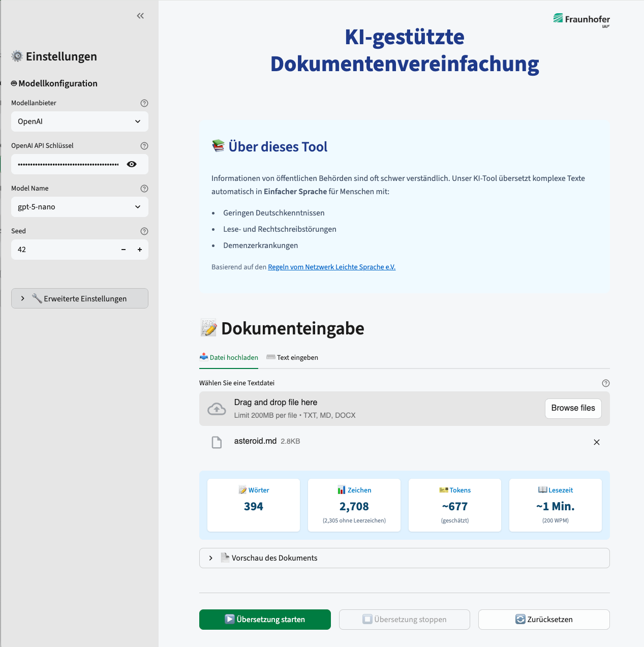Viewport: 644px width, 647px height.
Task: Click the Fraunhofer logo
Action: point(581,20)
